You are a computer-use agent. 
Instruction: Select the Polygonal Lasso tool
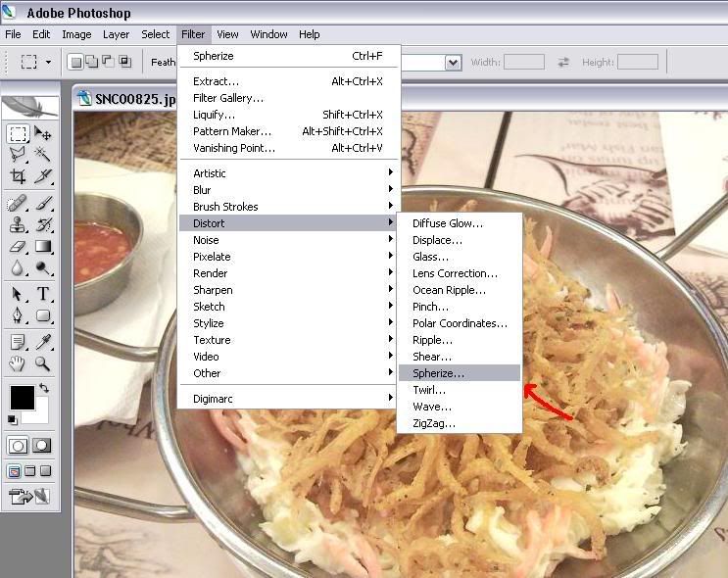(x=18, y=155)
